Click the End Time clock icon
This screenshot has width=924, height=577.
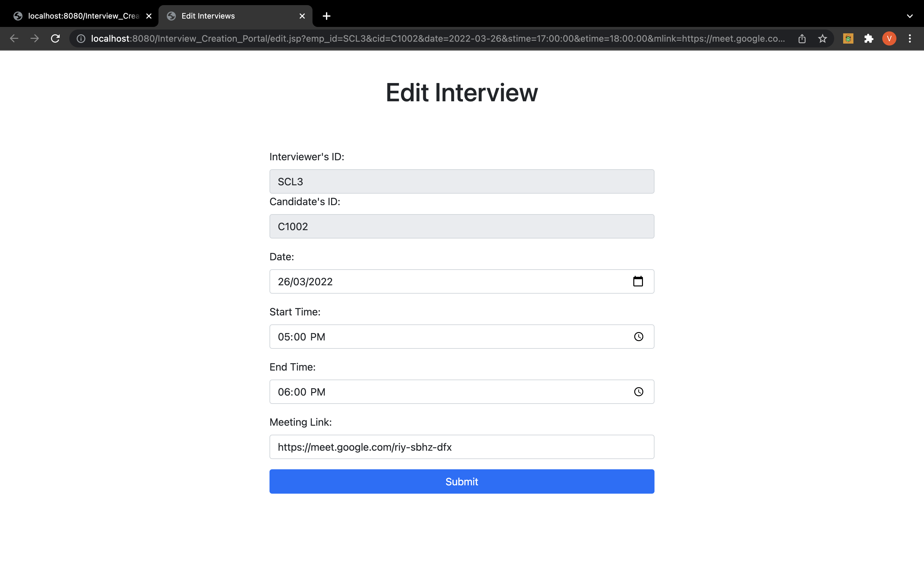(x=638, y=392)
